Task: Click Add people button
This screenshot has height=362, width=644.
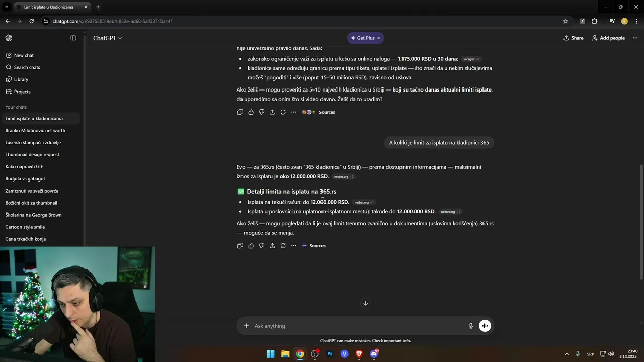Action: tap(608, 38)
